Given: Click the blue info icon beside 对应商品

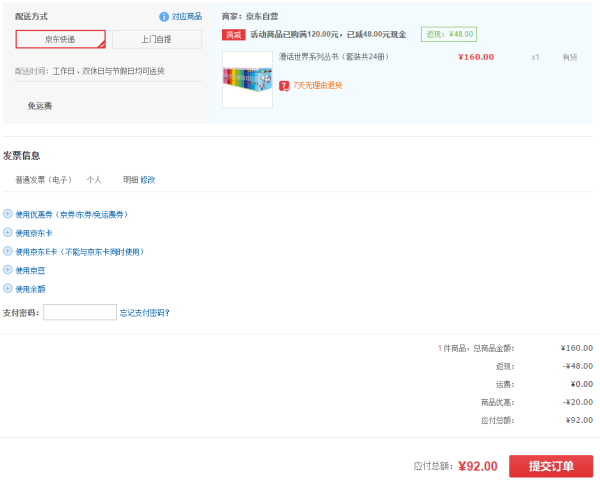Looking at the screenshot, I should pos(164,16).
